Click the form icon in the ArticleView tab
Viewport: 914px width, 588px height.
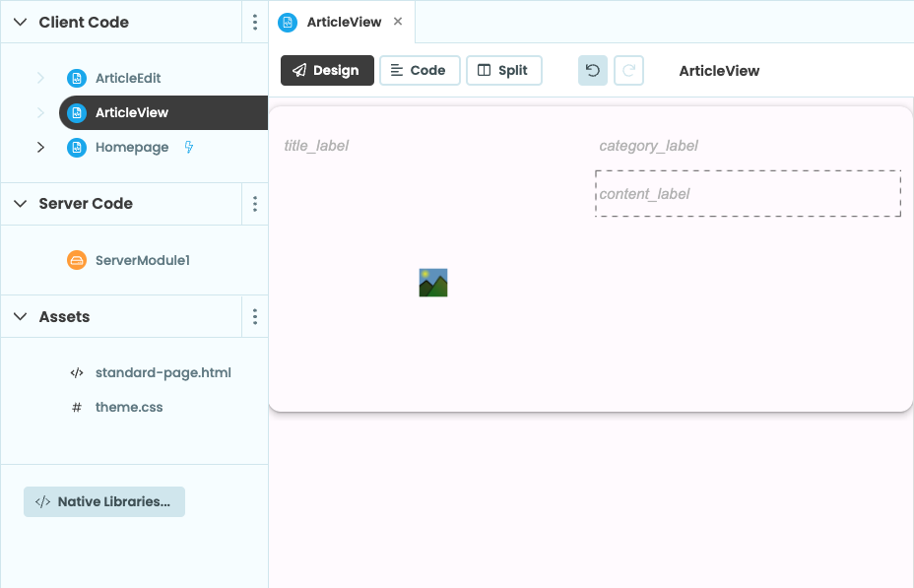point(286,21)
